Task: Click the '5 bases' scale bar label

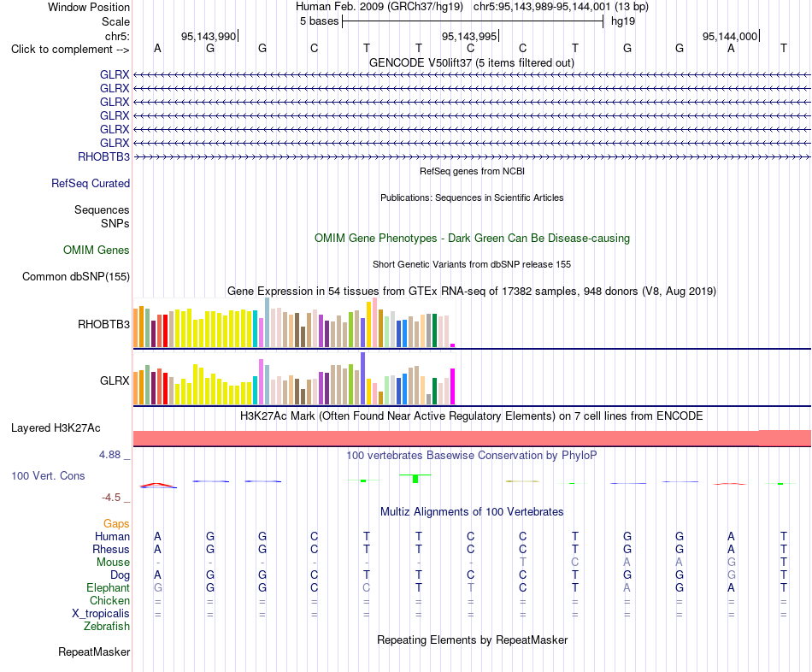Action: point(319,21)
